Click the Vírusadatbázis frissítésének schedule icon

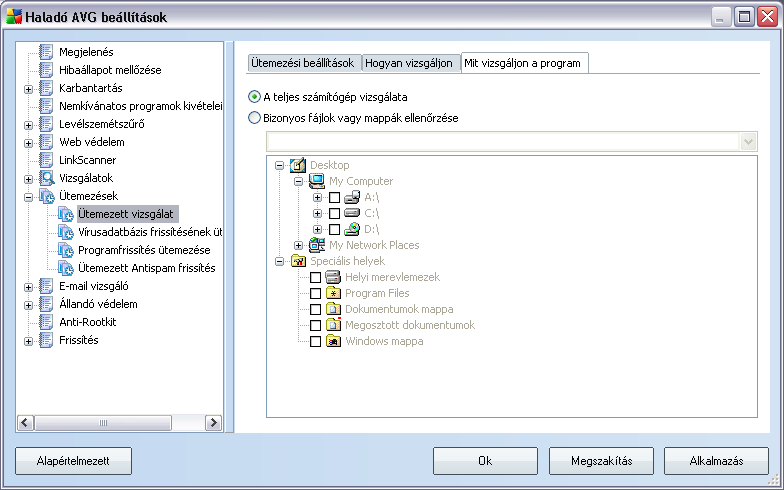coord(66,232)
